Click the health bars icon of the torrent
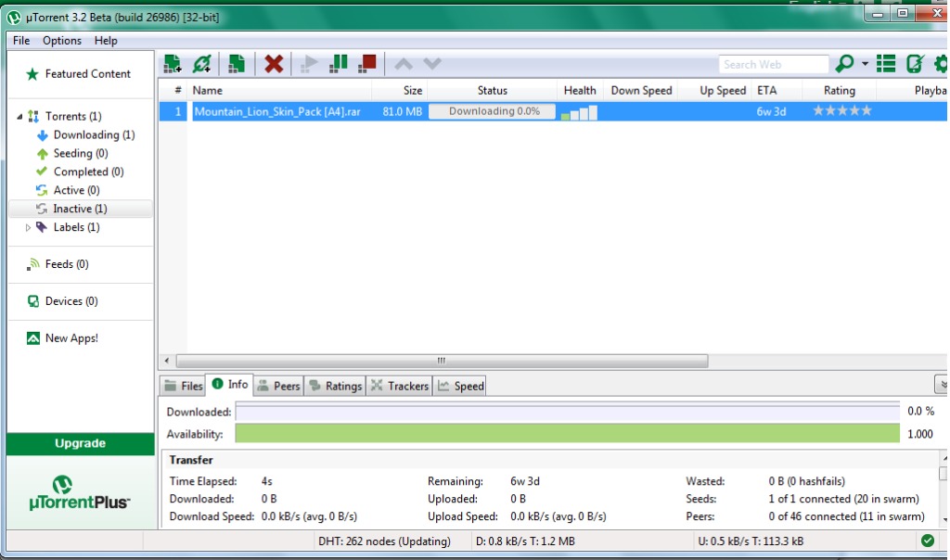 (579, 112)
